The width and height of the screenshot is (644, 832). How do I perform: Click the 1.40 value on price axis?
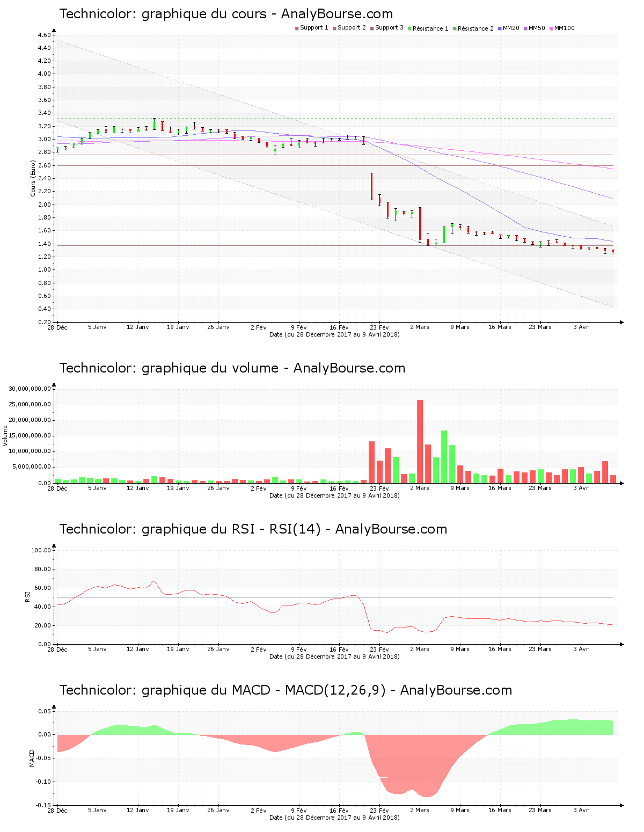tap(45, 244)
